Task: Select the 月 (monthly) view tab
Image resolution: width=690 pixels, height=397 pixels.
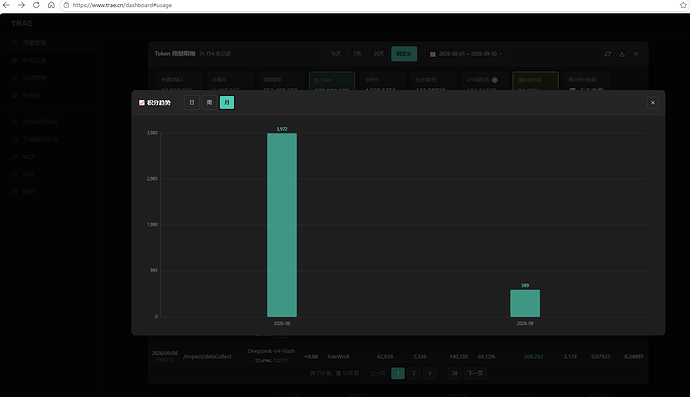Action: click(227, 103)
